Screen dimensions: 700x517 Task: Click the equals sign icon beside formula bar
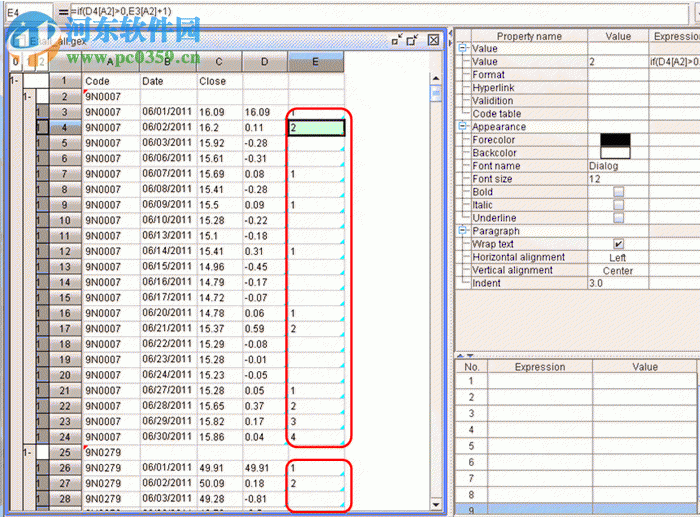[63, 10]
